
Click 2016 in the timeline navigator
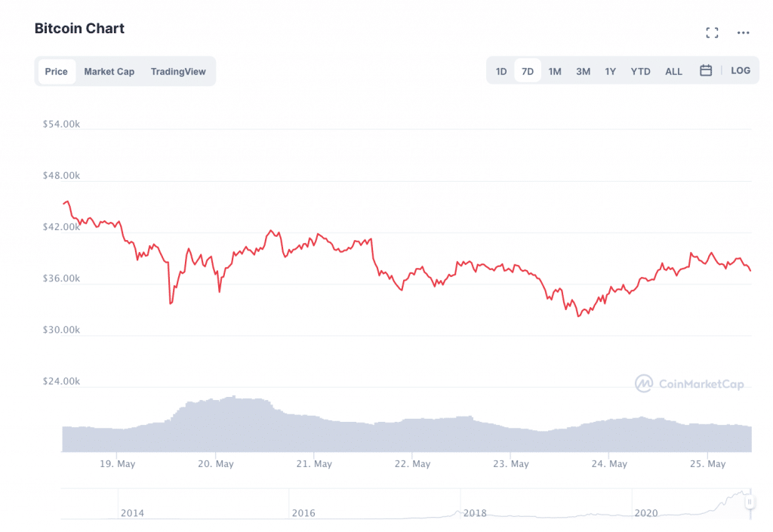click(303, 513)
